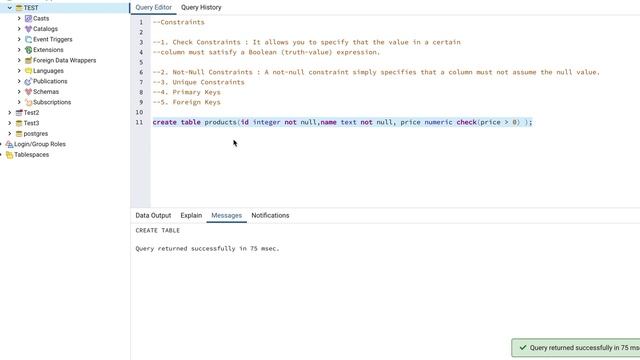Click the '--Constraints' comment on line 1
The width and height of the screenshot is (640, 360).
pos(178,22)
